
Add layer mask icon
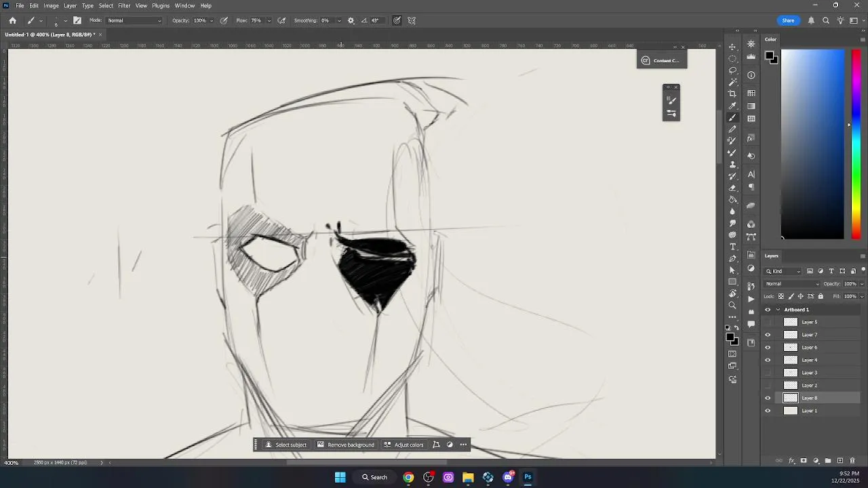[x=804, y=461]
